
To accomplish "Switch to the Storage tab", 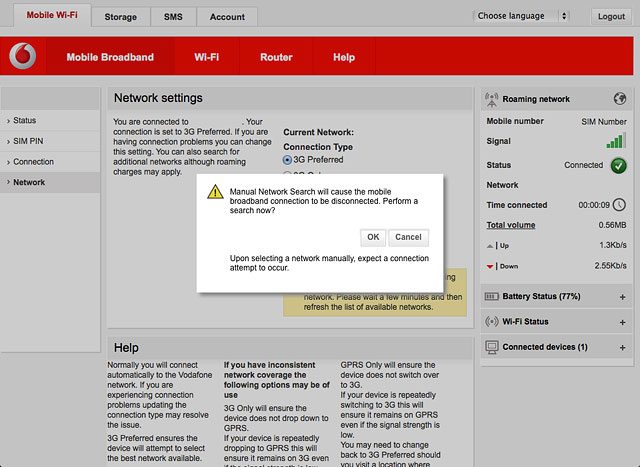I will 120,17.
